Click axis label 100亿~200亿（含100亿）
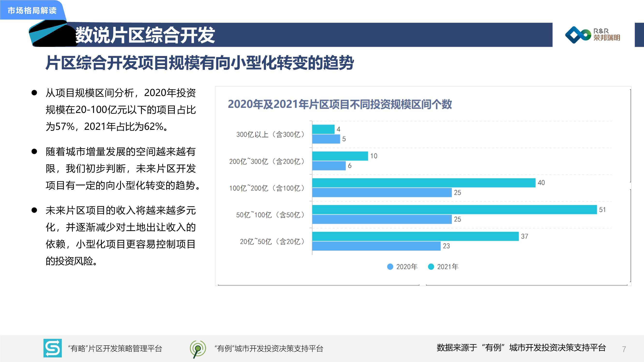The width and height of the screenshot is (644, 362). point(267,188)
